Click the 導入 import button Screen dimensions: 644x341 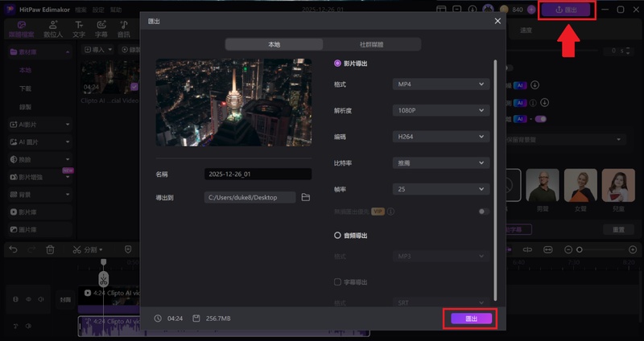(x=98, y=50)
